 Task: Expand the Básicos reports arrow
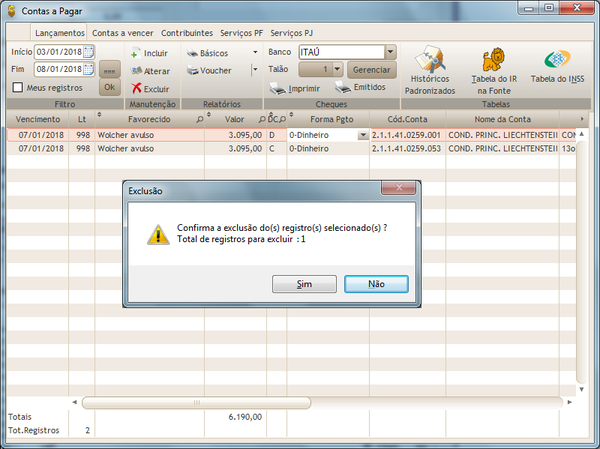255,52
